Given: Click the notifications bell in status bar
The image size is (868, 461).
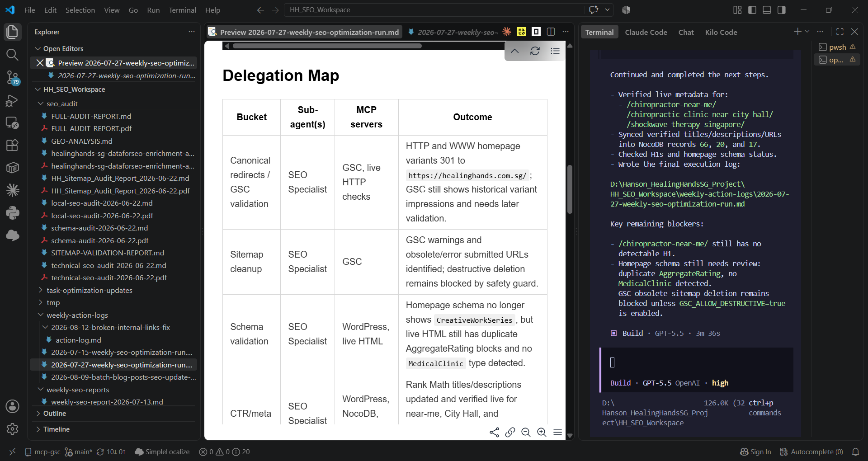Looking at the screenshot, I should [855, 452].
